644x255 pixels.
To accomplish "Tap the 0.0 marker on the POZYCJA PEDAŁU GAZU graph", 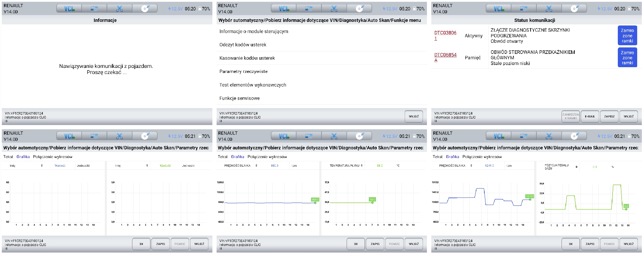I will coord(626,206).
